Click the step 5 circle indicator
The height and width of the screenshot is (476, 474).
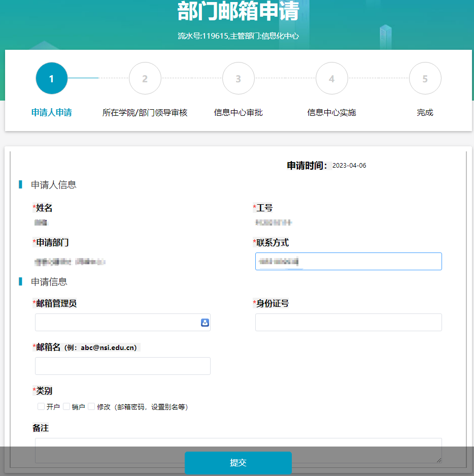tap(425, 78)
